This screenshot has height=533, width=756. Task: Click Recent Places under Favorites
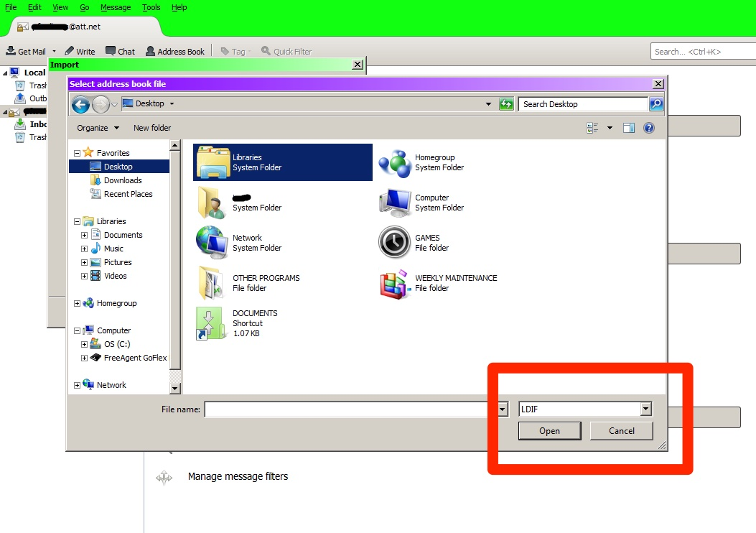click(x=121, y=193)
